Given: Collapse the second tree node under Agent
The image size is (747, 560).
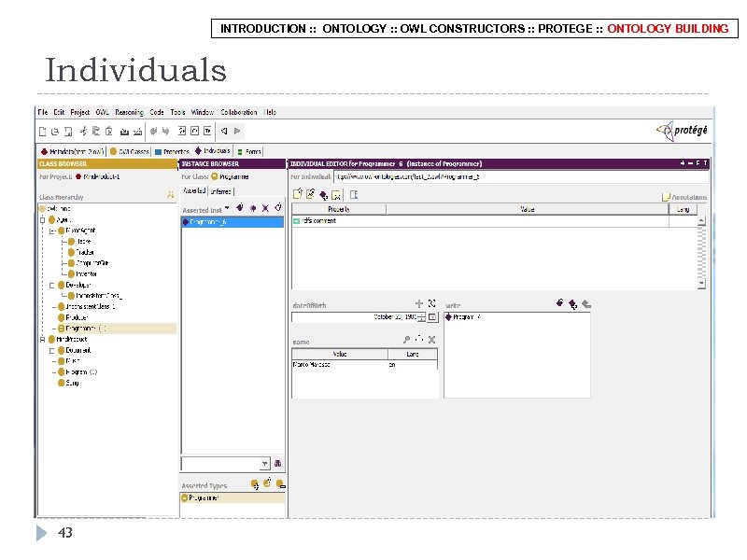Looking at the screenshot, I should [52, 231].
